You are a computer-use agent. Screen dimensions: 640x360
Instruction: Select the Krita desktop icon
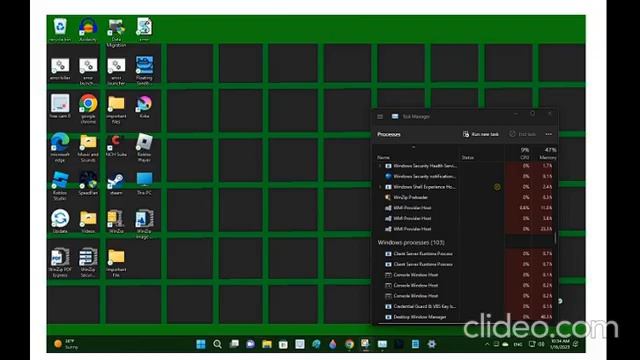(x=144, y=107)
